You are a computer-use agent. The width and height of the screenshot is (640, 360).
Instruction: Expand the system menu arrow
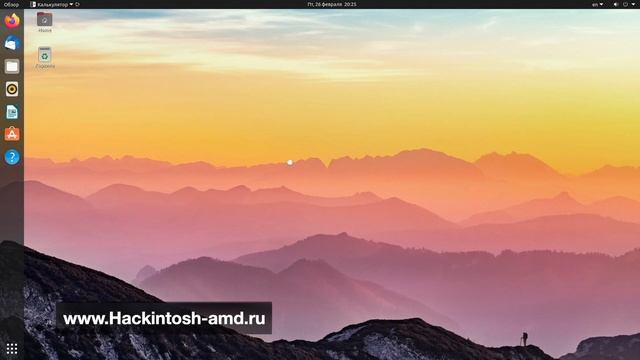pyautogui.click(x=634, y=4)
